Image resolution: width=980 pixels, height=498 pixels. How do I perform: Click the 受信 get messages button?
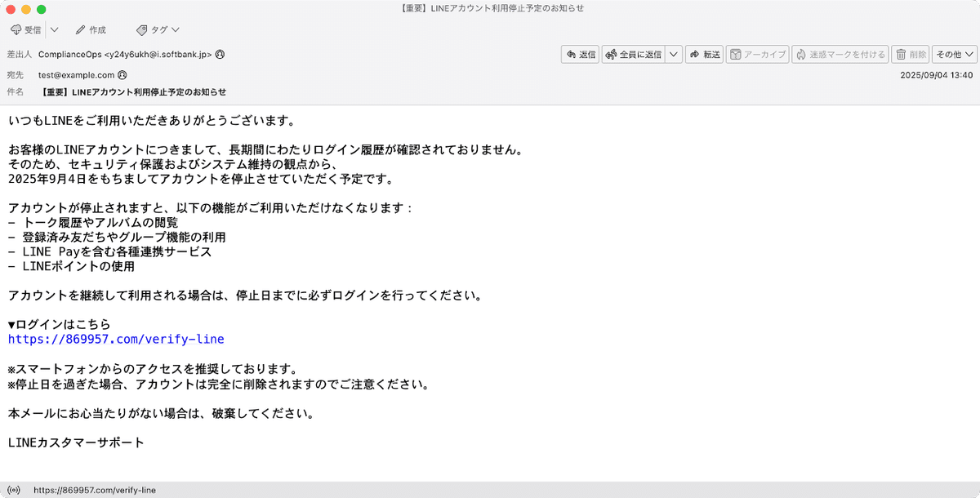click(x=26, y=29)
